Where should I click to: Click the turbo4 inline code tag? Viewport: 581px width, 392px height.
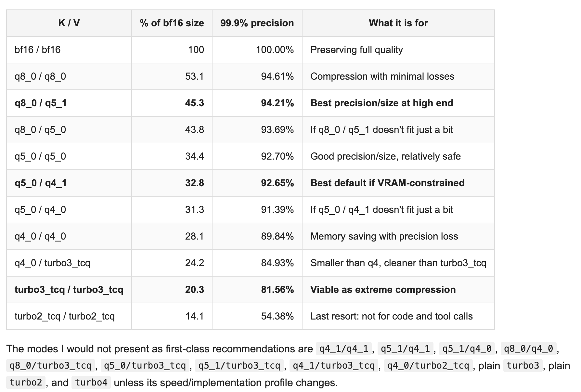(91, 383)
